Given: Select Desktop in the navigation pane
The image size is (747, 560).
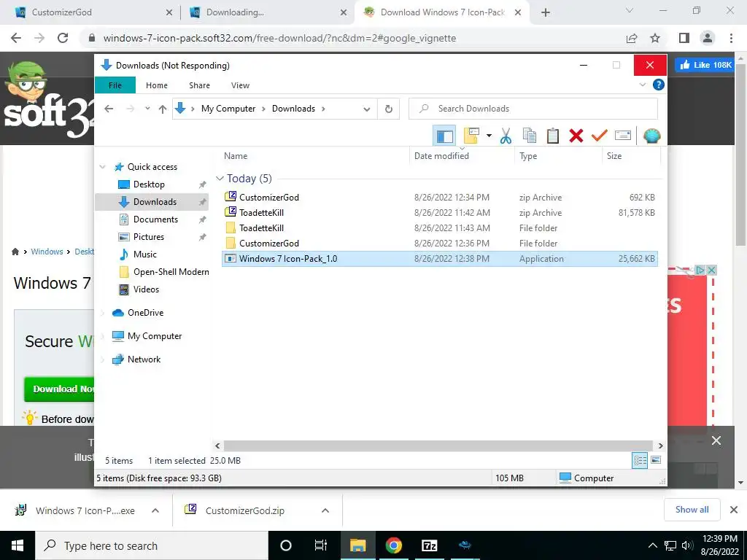Looking at the screenshot, I should 149,184.
